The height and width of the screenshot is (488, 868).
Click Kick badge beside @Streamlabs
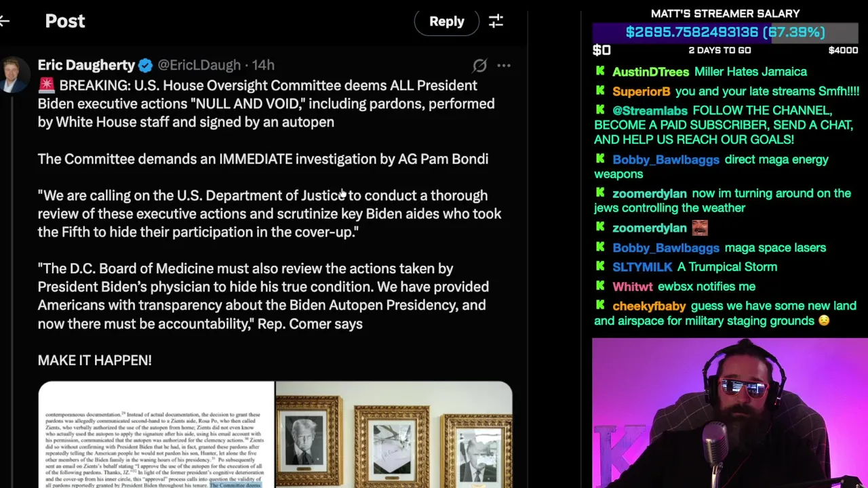click(600, 110)
